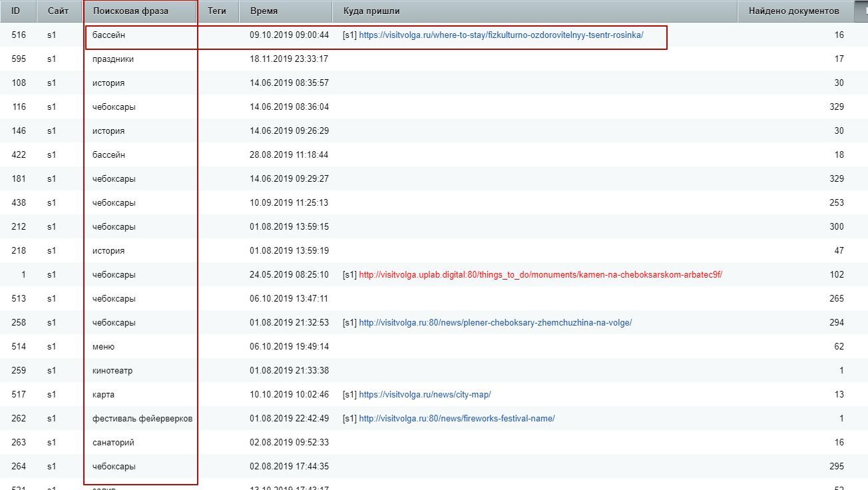
Task: Select the ID cell 513
Action: (19, 299)
